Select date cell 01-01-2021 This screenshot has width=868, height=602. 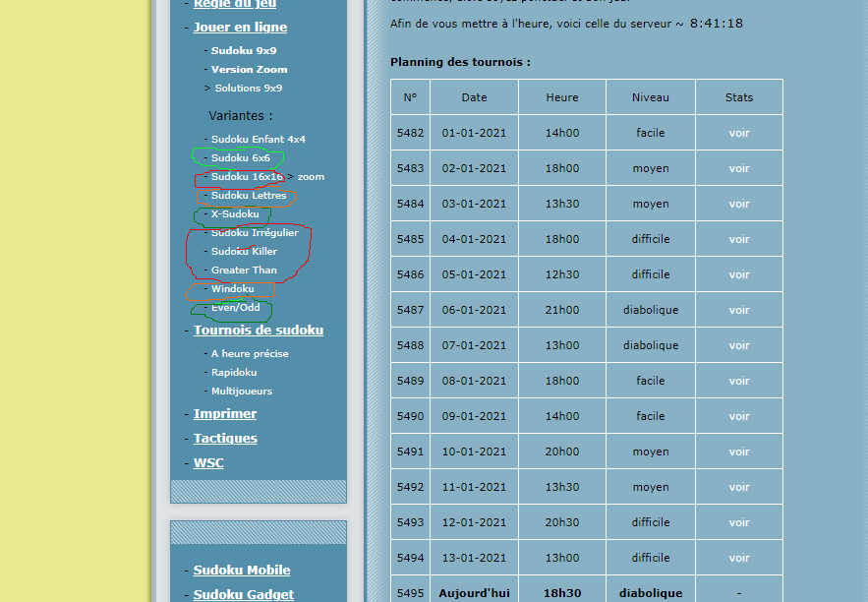click(x=474, y=133)
